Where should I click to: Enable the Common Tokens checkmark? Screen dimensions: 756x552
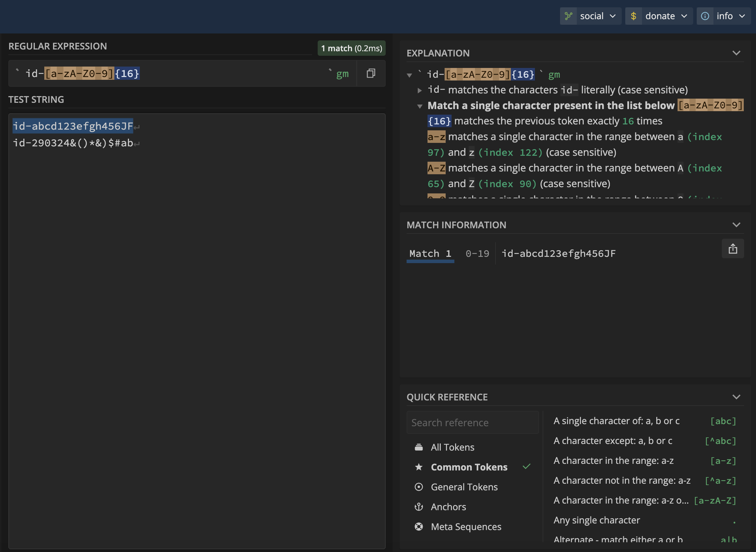pyautogui.click(x=527, y=466)
